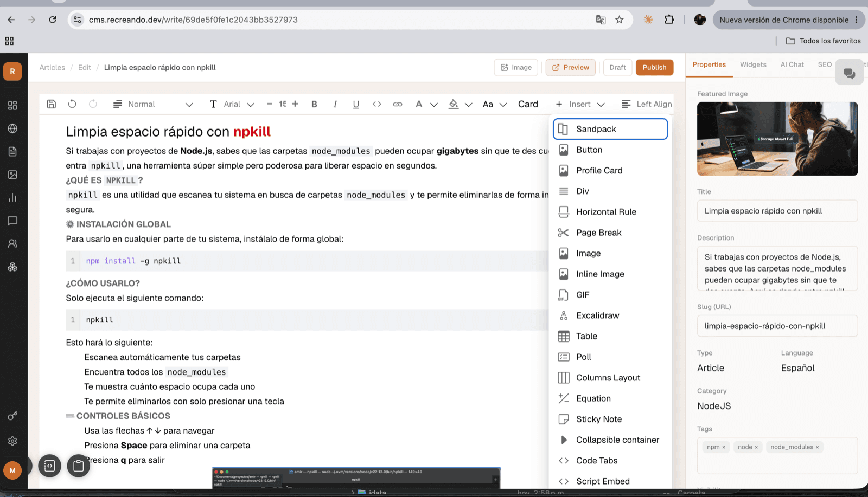Open the Aa text case dropdown
The width and height of the screenshot is (868, 497).
[x=494, y=104]
